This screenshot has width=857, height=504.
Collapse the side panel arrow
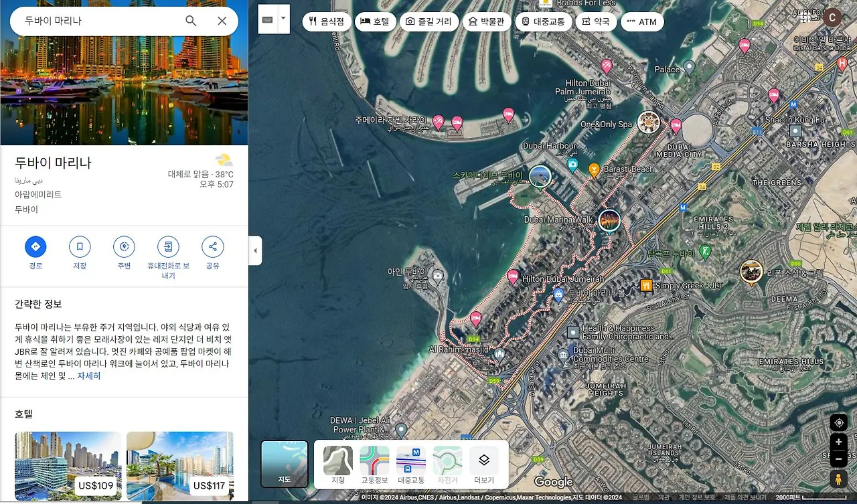(x=255, y=252)
